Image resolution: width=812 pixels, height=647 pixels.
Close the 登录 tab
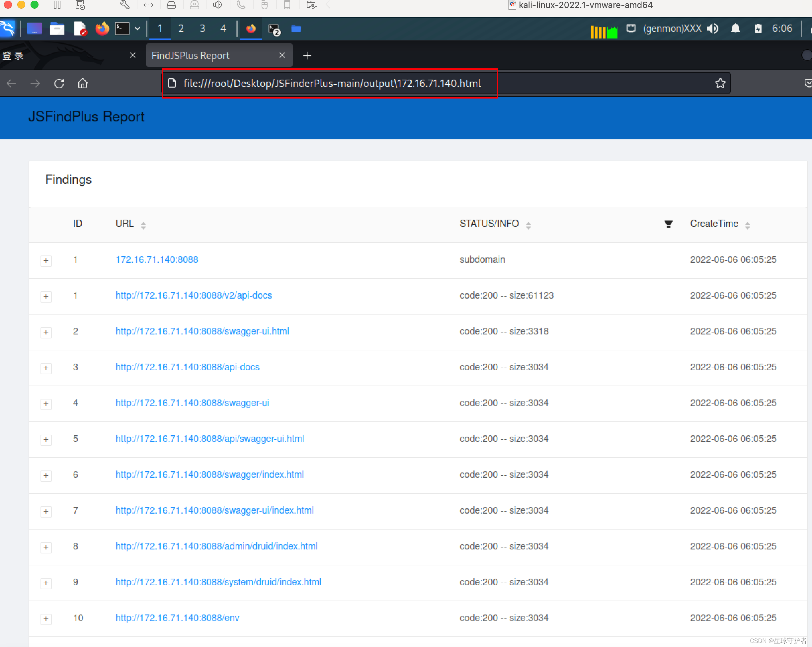pyautogui.click(x=132, y=55)
